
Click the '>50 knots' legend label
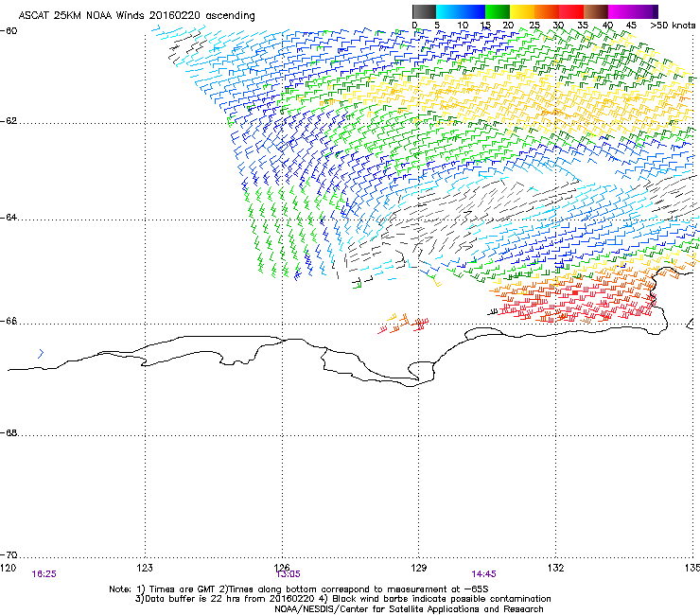click(673, 26)
